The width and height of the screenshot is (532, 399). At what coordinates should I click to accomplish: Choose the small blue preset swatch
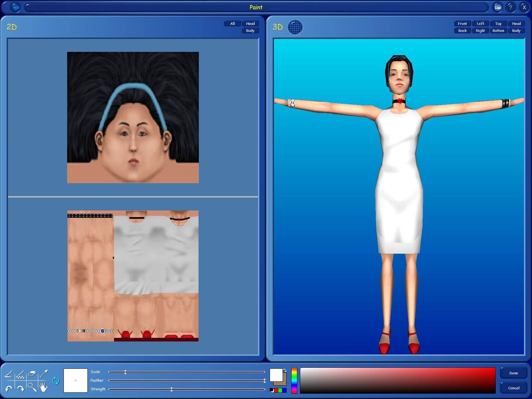(285, 390)
